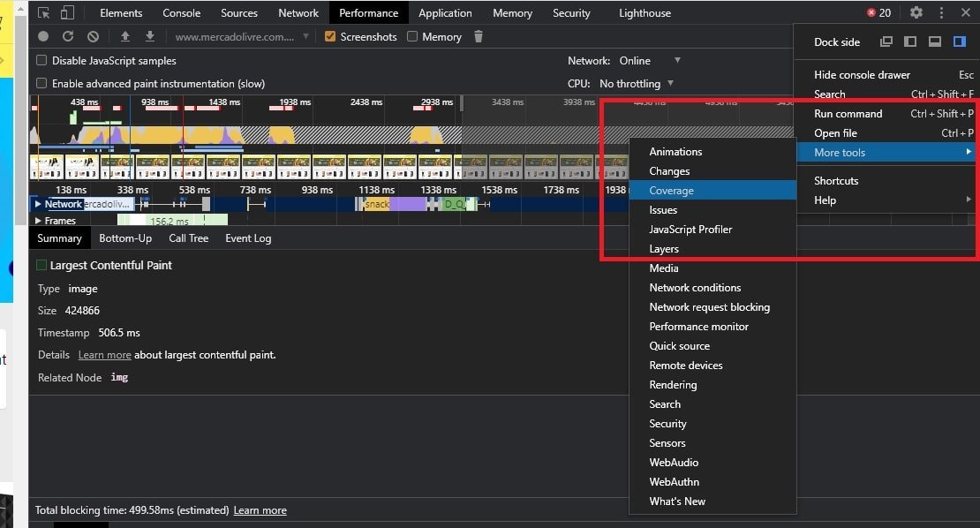Click the save profile download icon
This screenshot has width=980, height=528.
coord(150,36)
